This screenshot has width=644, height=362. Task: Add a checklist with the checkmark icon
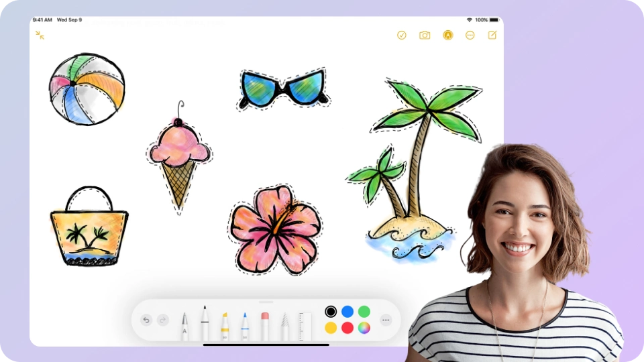(402, 35)
